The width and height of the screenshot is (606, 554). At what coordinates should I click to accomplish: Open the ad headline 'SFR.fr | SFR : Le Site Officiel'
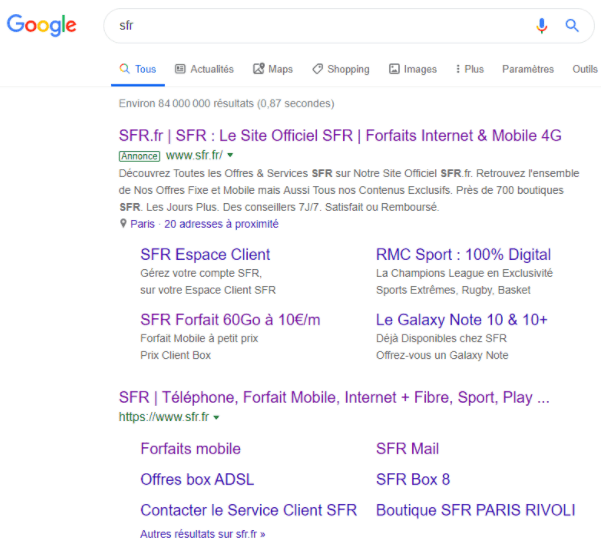click(x=340, y=136)
